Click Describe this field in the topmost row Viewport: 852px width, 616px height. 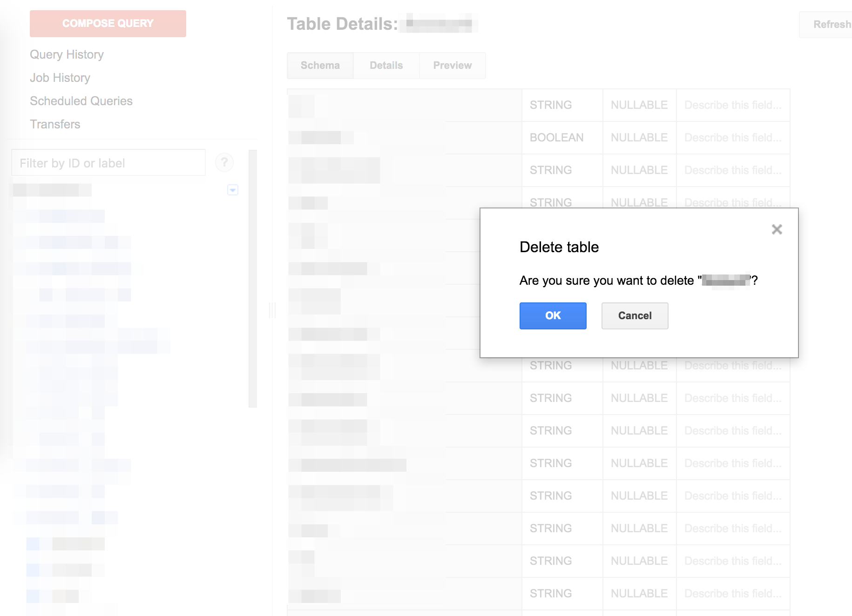(x=732, y=105)
